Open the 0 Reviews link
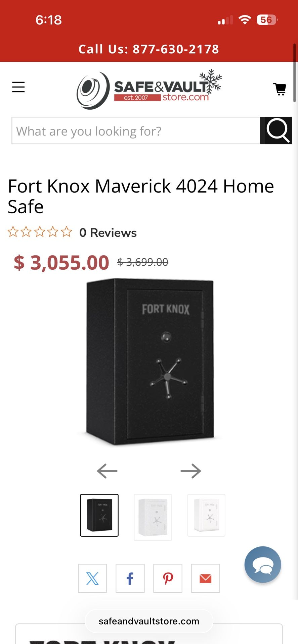 (x=108, y=232)
